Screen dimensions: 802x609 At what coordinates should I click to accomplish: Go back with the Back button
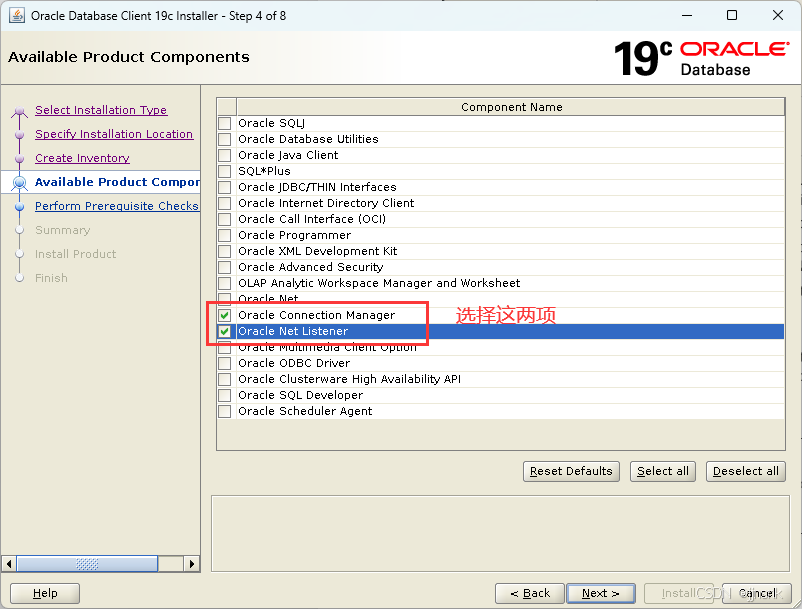pos(530,593)
